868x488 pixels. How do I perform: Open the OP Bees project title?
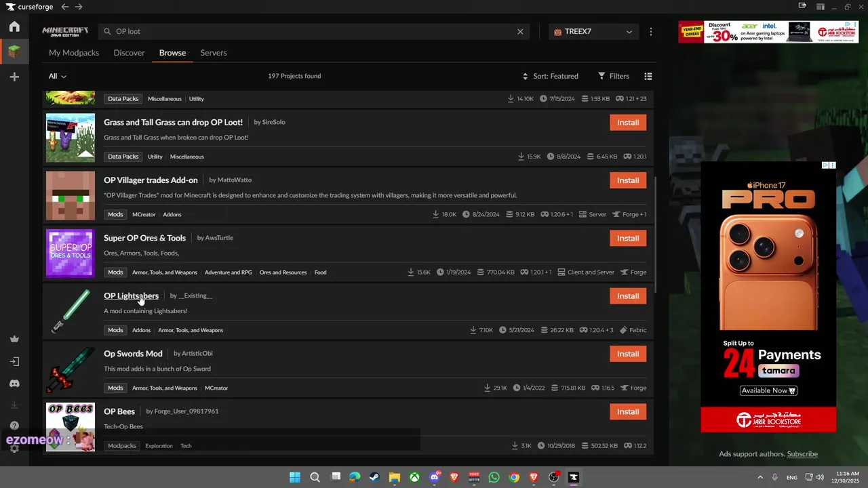pos(119,411)
